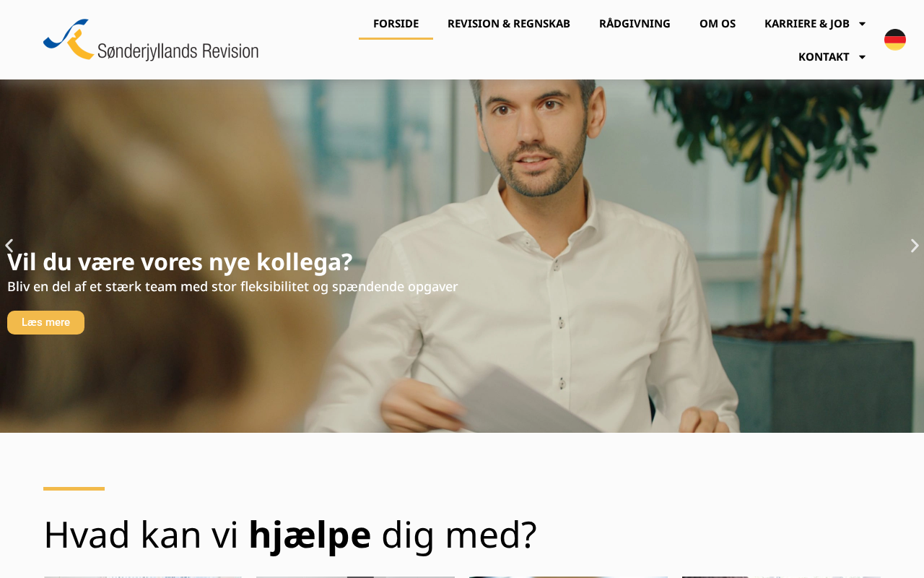Screen dimensions: 924x578
Task: Click the KARRIERE & JOB menu label
Action: 807,23
